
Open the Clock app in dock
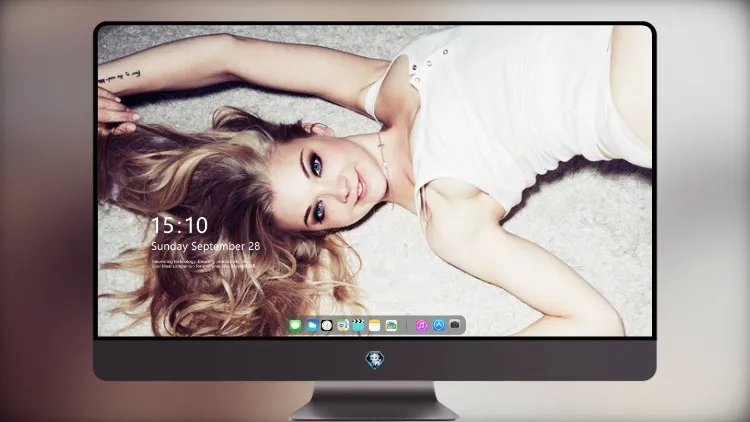[x=327, y=326]
